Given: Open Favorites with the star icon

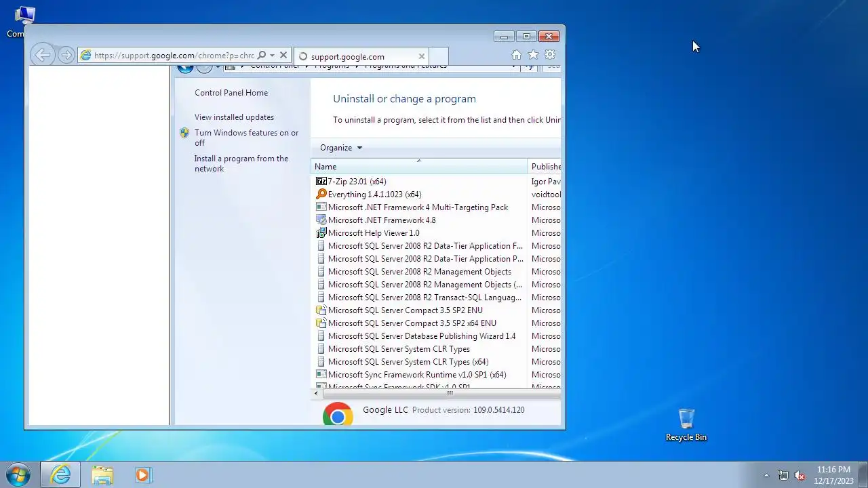Looking at the screenshot, I should pyautogui.click(x=533, y=55).
